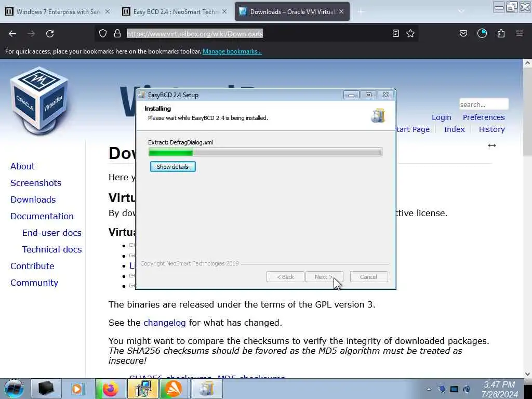Open the Extensions puzzle icon

point(501,33)
